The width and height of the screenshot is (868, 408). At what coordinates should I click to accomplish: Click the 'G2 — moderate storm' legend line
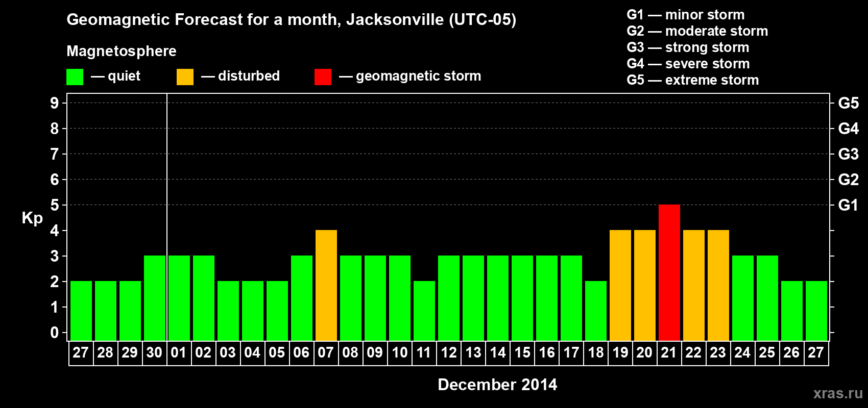pos(697,31)
